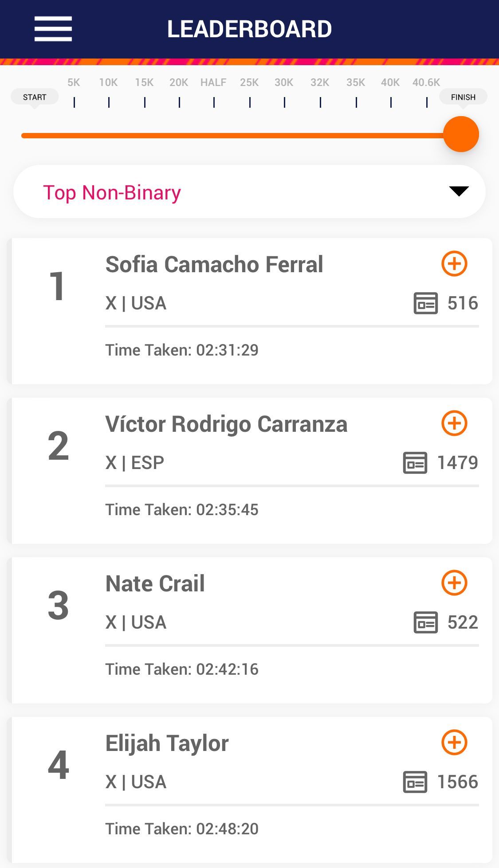Screen dimensions: 499x868
Task: Click the dropdown arrow beside Top Non-Binary
Action: (x=459, y=191)
